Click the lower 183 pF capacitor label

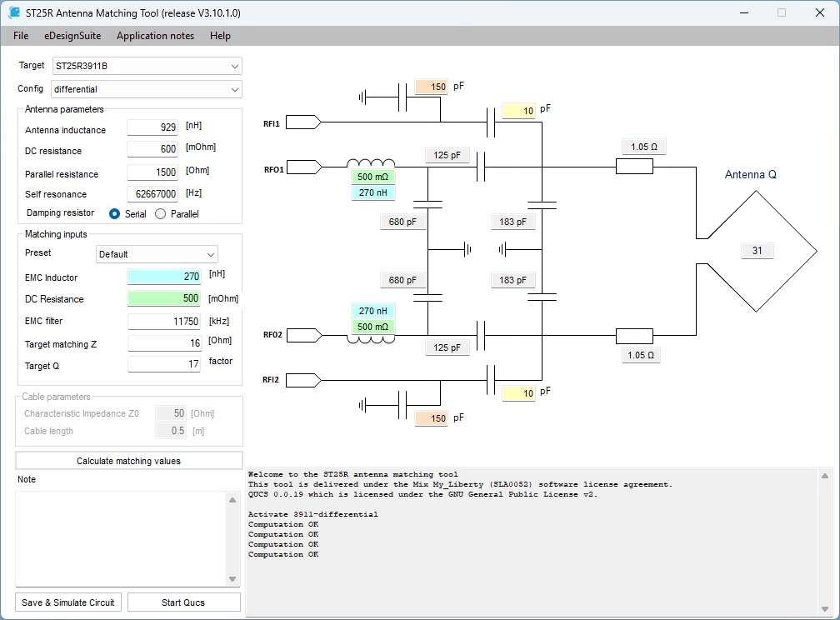coord(513,280)
